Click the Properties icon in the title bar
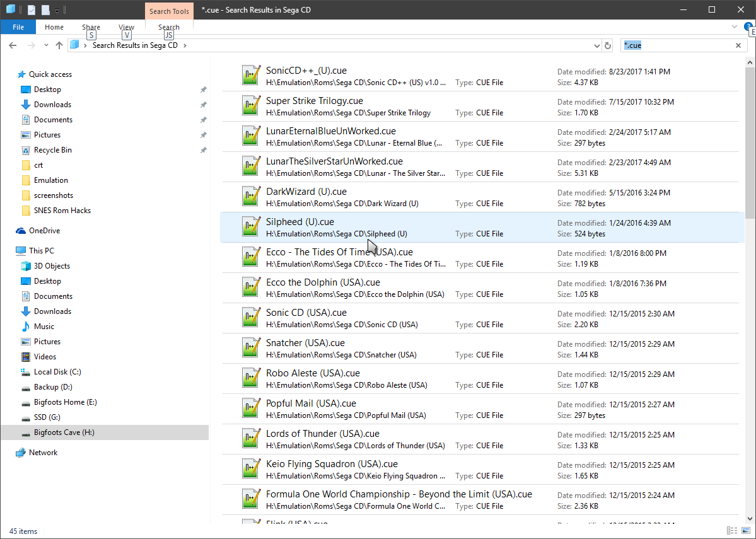This screenshot has width=756, height=539. 32,9
